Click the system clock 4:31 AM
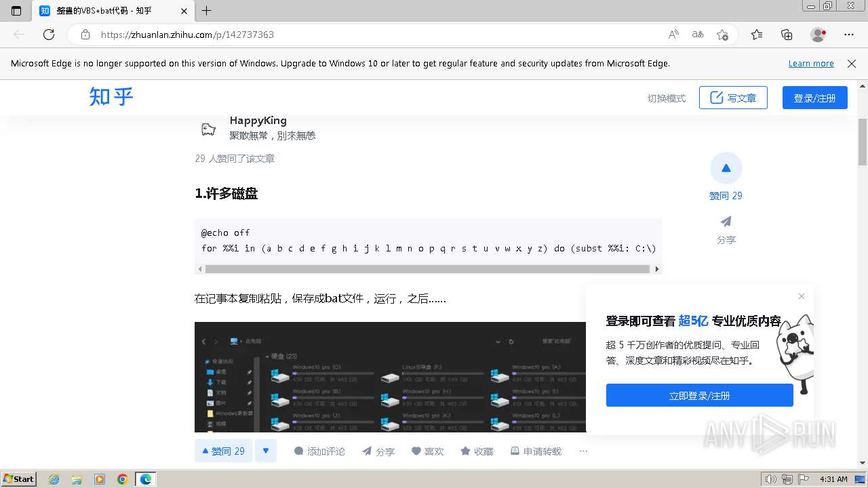Screen dimensions: 868x488 833,479
